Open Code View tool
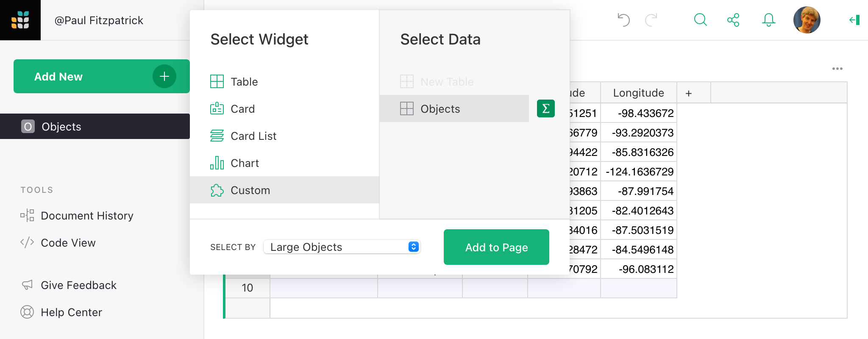Image resolution: width=868 pixels, height=339 pixels. tap(68, 242)
